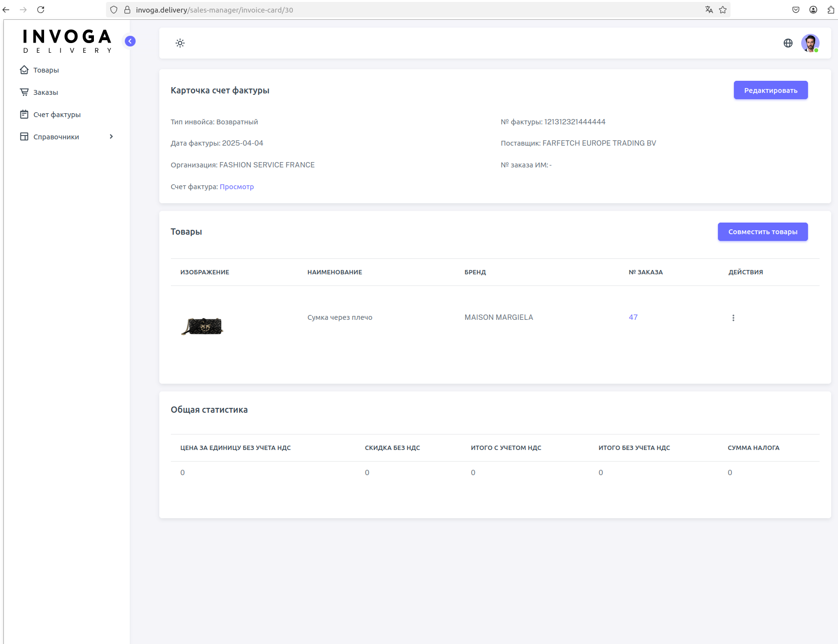Click the browser back arrow
Screen dimensions: 838x644
[x=6, y=10]
